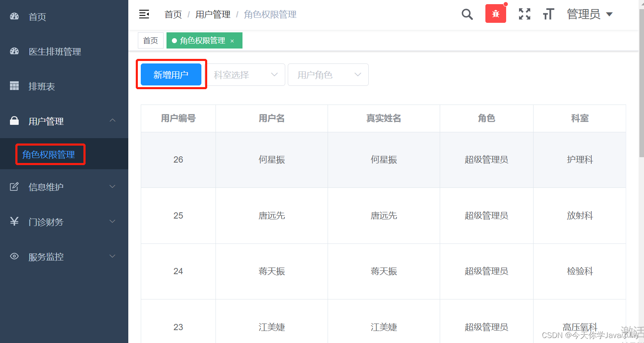
Task: Click the 信息维护 edit icon in sidebar
Action: [x=15, y=187]
